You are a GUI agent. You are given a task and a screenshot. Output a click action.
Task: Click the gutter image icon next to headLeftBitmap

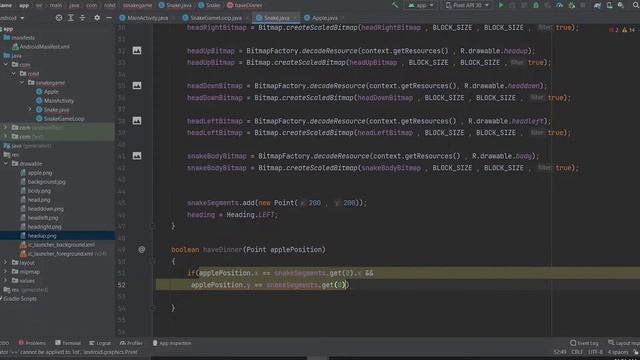137,121
